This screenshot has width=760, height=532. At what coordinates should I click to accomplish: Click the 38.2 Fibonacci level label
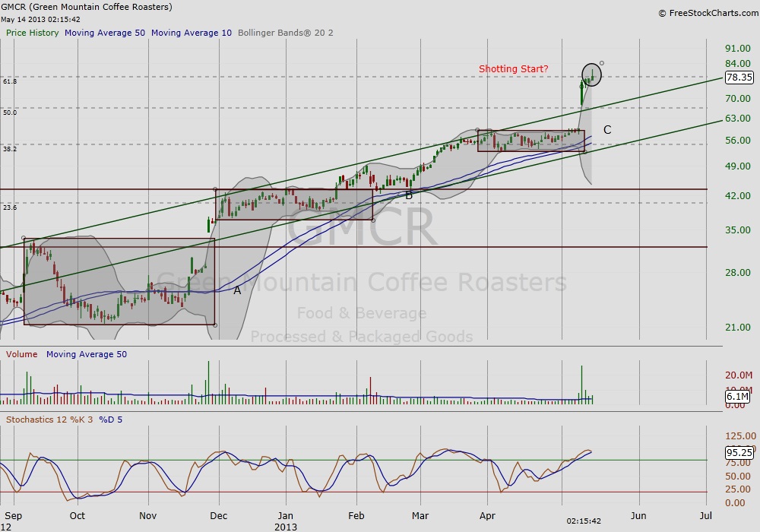[x=10, y=149]
